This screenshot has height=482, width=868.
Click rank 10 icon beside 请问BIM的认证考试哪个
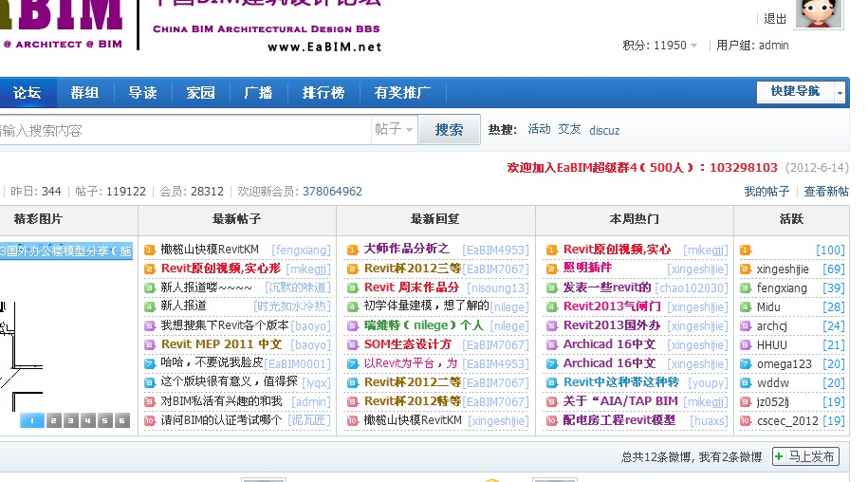150,420
